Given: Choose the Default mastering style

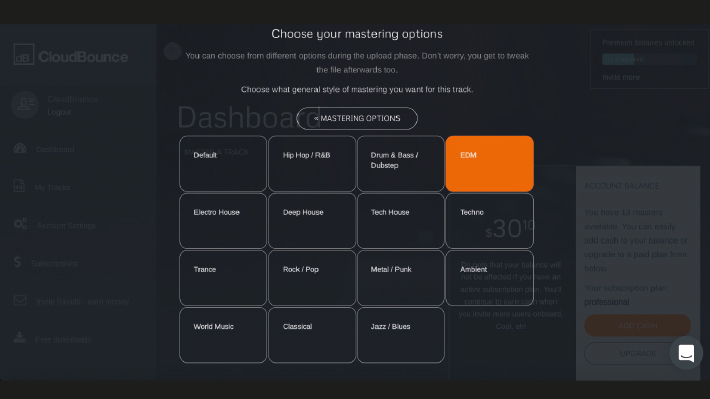Looking at the screenshot, I should [x=223, y=163].
